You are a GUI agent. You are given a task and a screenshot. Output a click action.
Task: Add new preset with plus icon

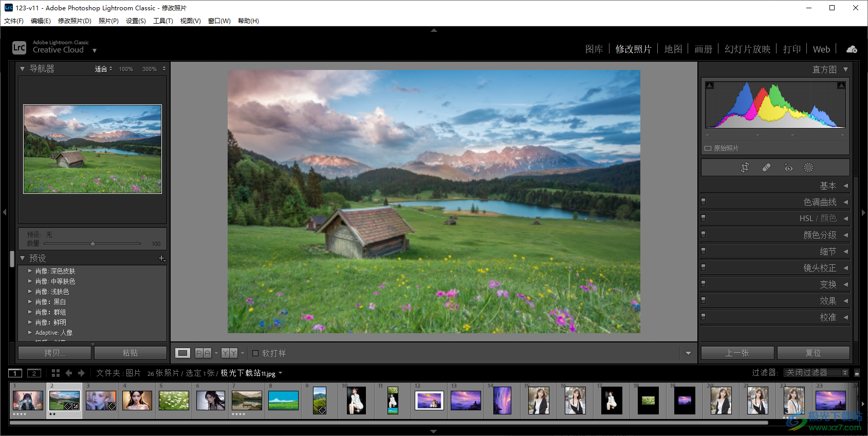pos(161,258)
